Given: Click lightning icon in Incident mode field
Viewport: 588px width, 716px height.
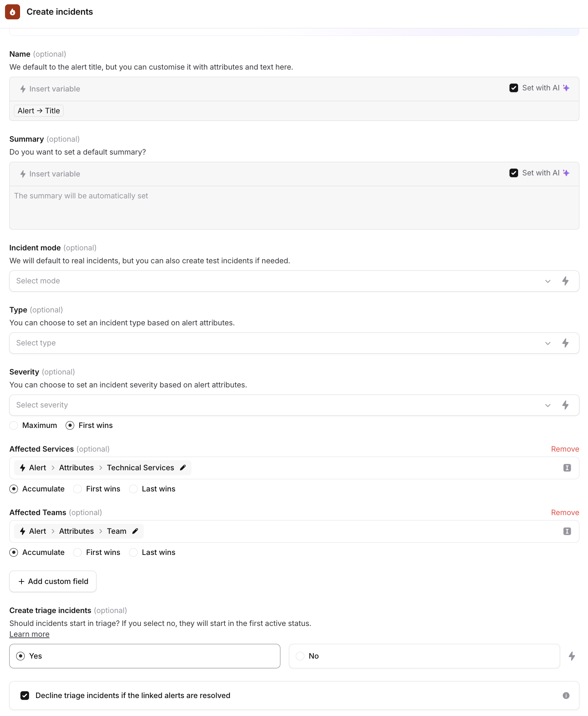Looking at the screenshot, I should pyautogui.click(x=565, y=281).
